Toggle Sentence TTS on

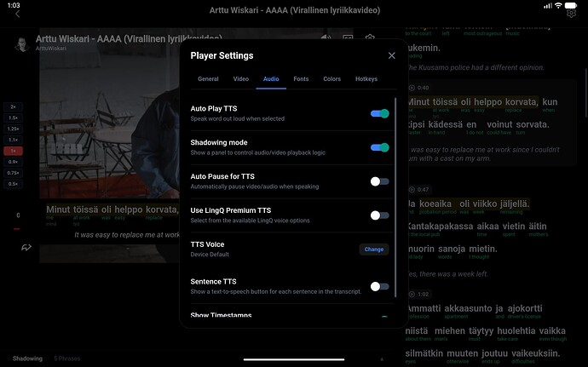(x=379, y=287)
